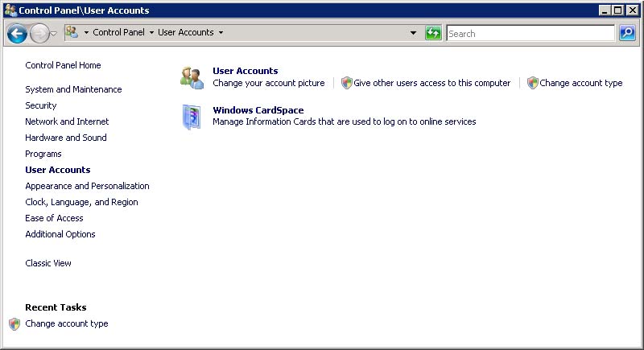
Task: Open the address bar history dropdown
Action: 413,33
